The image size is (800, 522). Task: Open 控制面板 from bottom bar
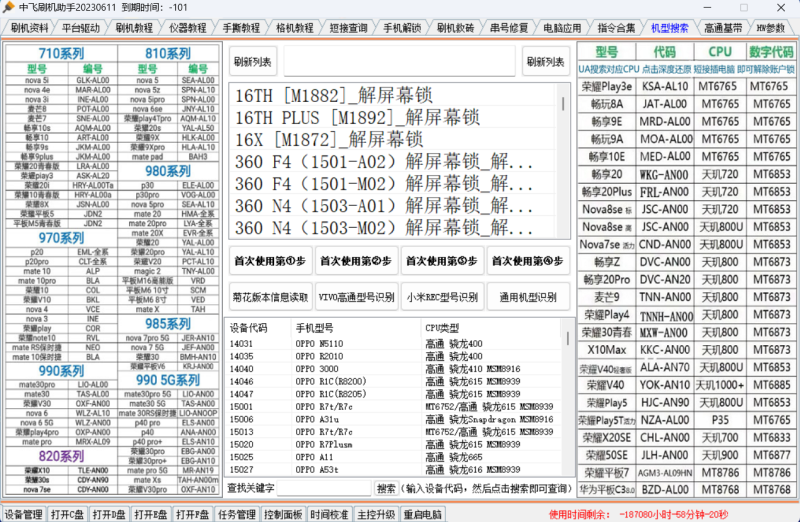[x=283, y=514]
